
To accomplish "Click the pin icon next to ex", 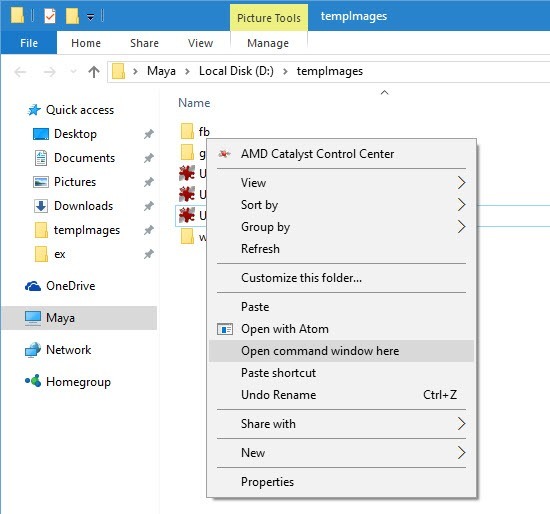I will pos(149,254).
